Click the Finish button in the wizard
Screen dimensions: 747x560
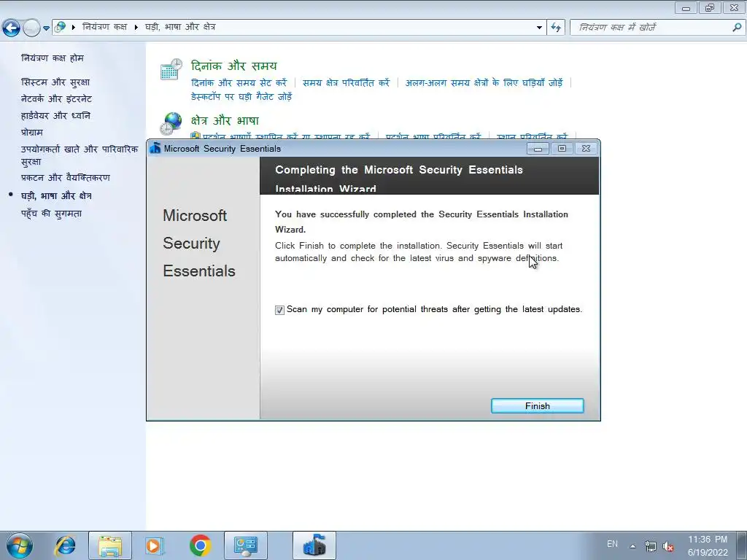coord(538,405)
